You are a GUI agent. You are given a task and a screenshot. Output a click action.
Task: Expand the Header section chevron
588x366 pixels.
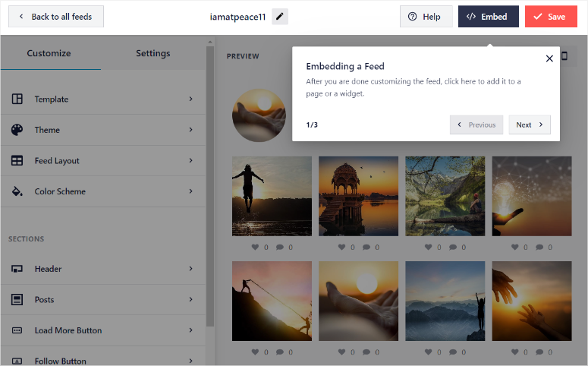click(190, 269)
